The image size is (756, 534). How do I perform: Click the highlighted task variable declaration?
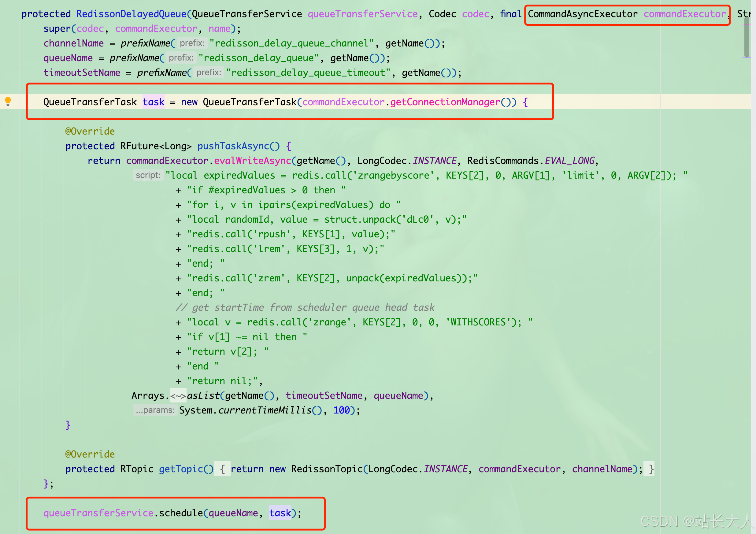click(154, 102)
